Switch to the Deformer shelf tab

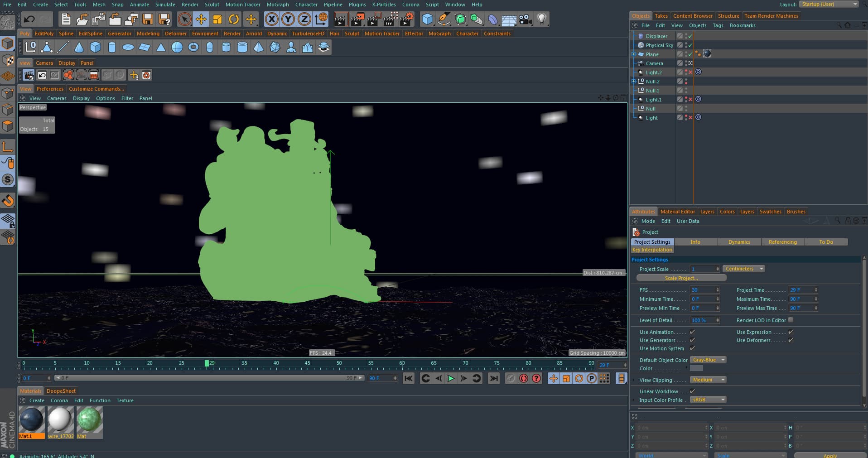point(175,34)
